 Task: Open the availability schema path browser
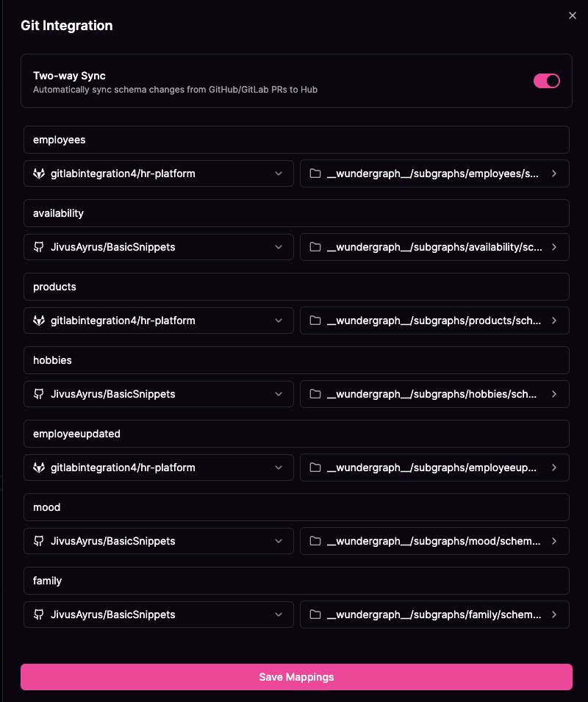point(555,247)
